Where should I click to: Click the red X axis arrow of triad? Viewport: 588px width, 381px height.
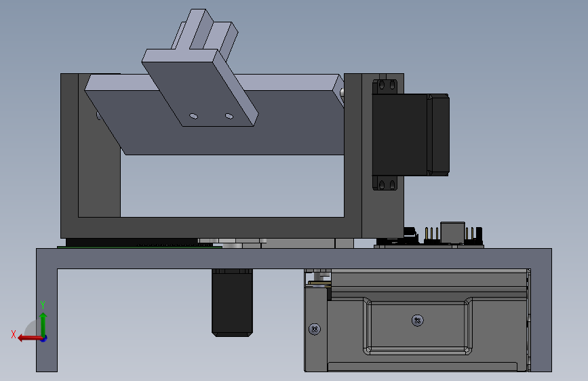[x=30, y=338]
